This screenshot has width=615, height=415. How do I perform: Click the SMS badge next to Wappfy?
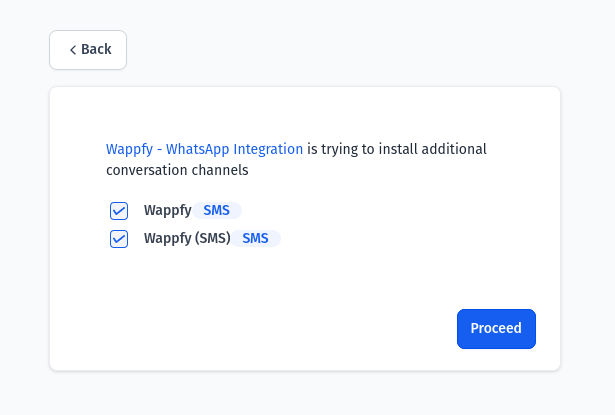tap(217, 210)
